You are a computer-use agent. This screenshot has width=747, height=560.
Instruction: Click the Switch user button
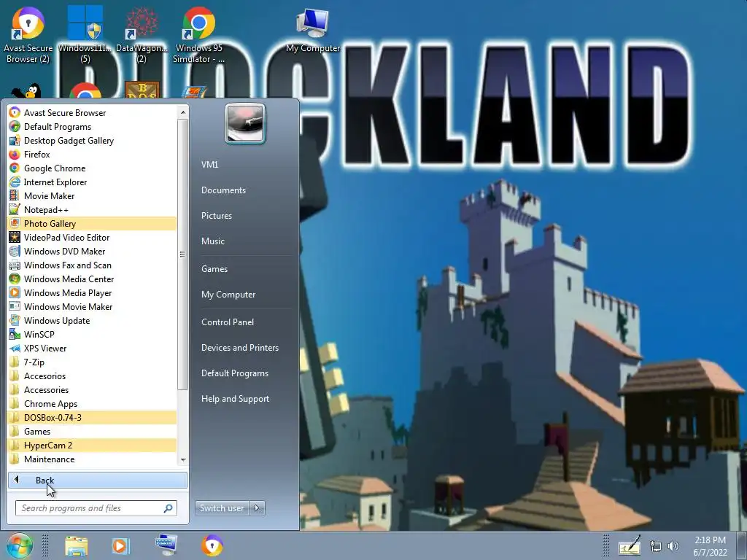click(222, 508)
